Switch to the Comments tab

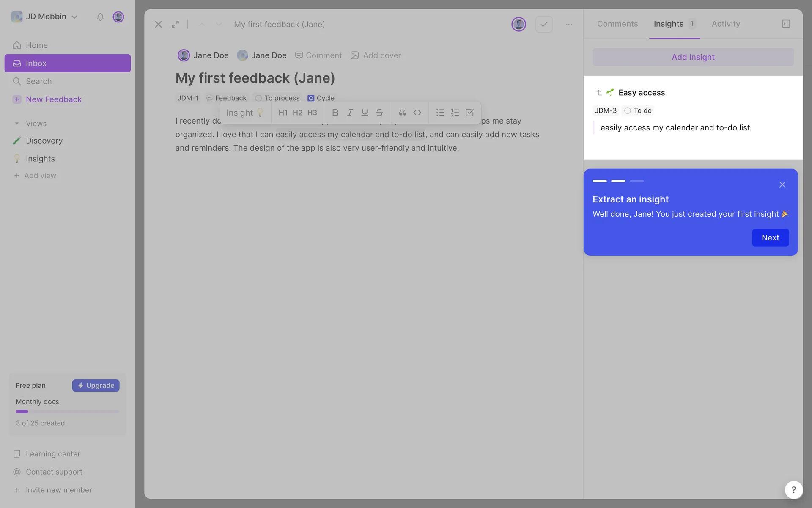(x=617, y=24)
